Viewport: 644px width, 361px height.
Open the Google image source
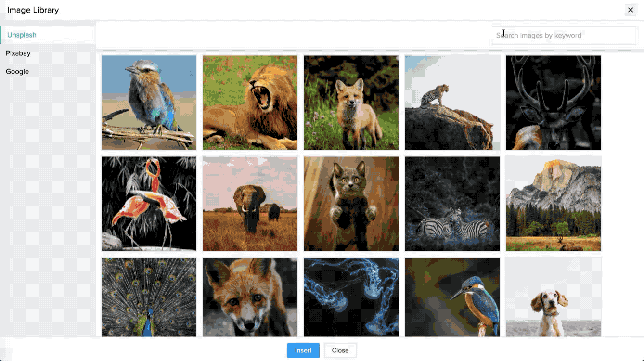(17, 72)
